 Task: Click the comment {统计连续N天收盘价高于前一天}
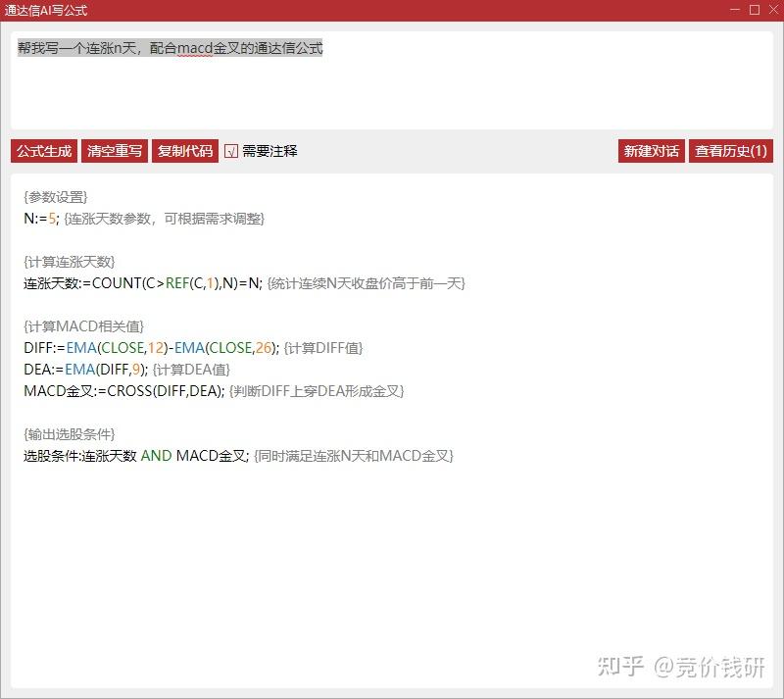point(366,283)
